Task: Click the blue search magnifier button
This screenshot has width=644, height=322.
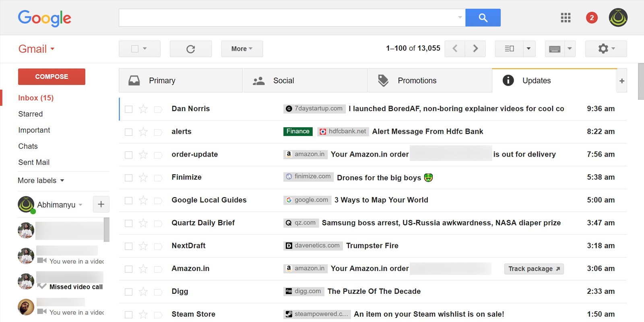Action: pos(483,18)
